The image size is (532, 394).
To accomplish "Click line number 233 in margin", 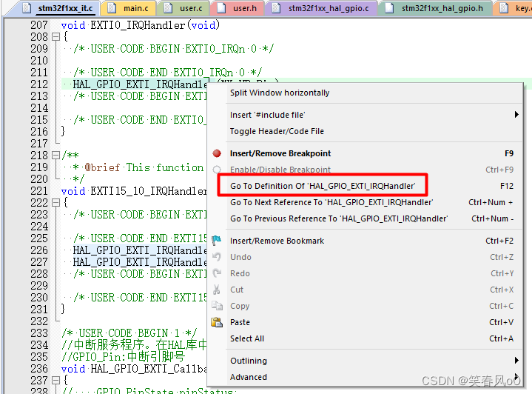I will coord(39,333).
